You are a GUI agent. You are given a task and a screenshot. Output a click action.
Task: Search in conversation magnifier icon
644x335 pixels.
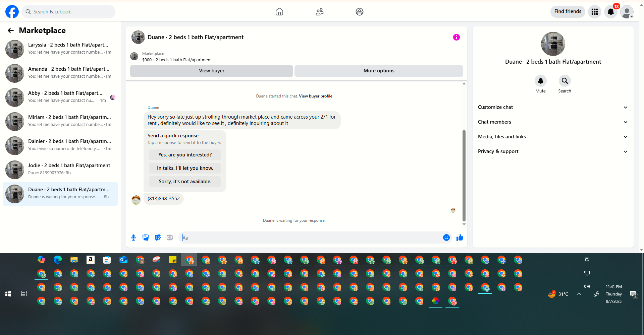click(x=565, y=81)
